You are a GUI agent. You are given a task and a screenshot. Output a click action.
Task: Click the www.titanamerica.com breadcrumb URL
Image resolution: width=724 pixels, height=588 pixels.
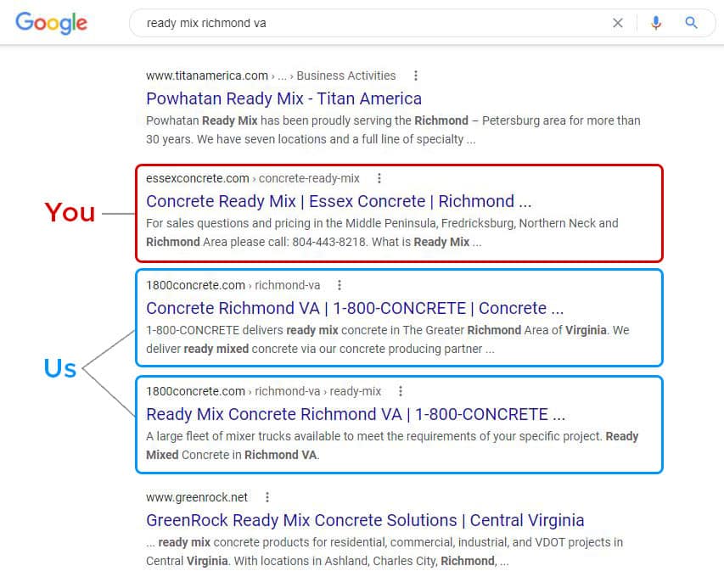pyautogui.click(x=271, y=76)
